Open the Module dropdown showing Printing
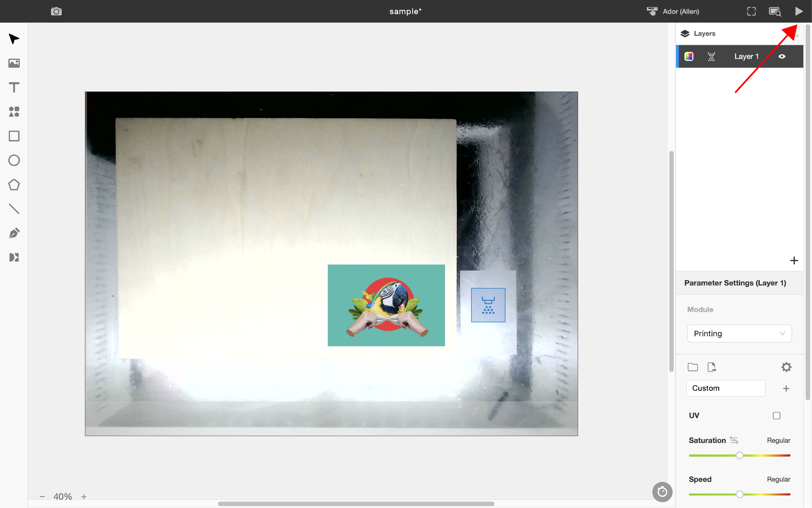 coord(739,333)
